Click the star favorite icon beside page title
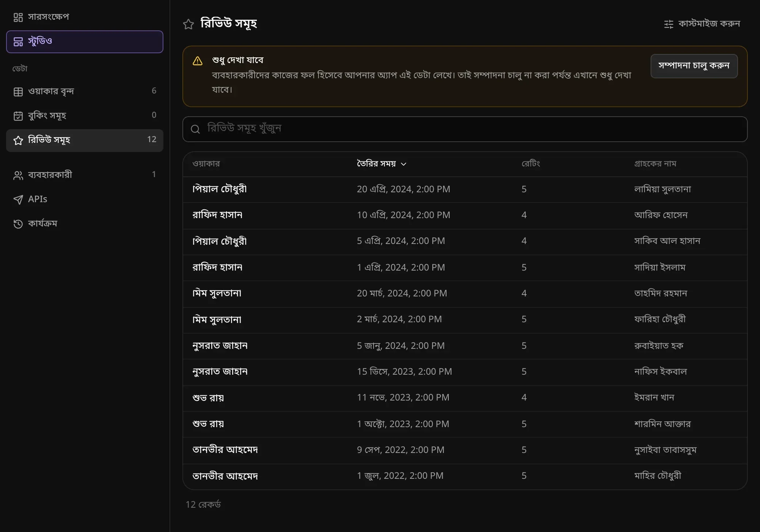This screenshot has width=760, height=532. pos(188,24)
